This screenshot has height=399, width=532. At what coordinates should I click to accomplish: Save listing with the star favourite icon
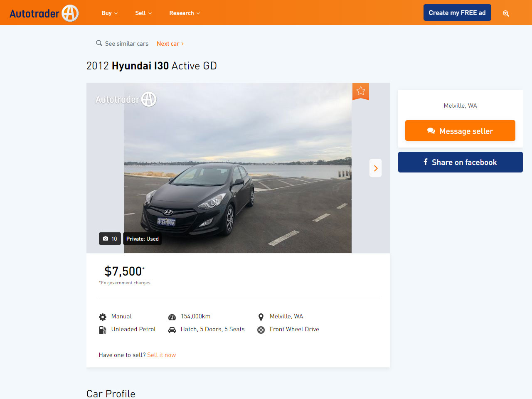click(361, 91)
